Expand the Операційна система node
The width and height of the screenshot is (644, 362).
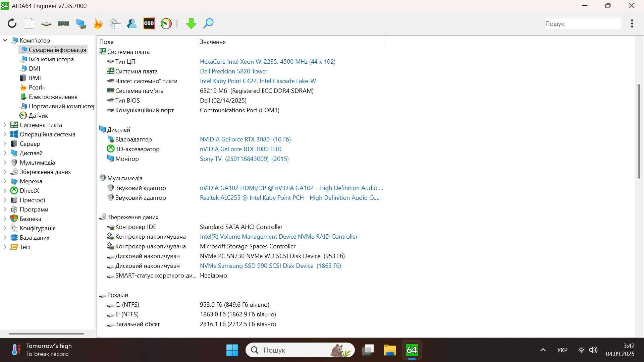tap(5, 134)
